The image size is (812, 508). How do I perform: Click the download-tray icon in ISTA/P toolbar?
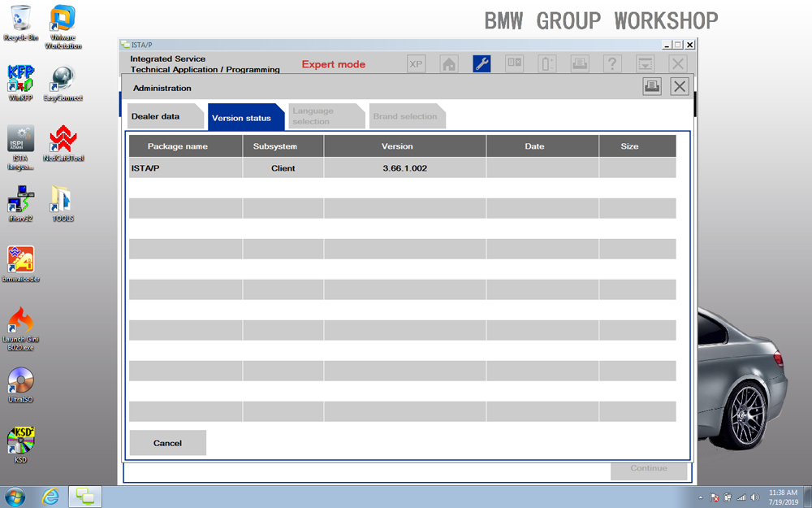pyautogui.click(x=645, y=63)
